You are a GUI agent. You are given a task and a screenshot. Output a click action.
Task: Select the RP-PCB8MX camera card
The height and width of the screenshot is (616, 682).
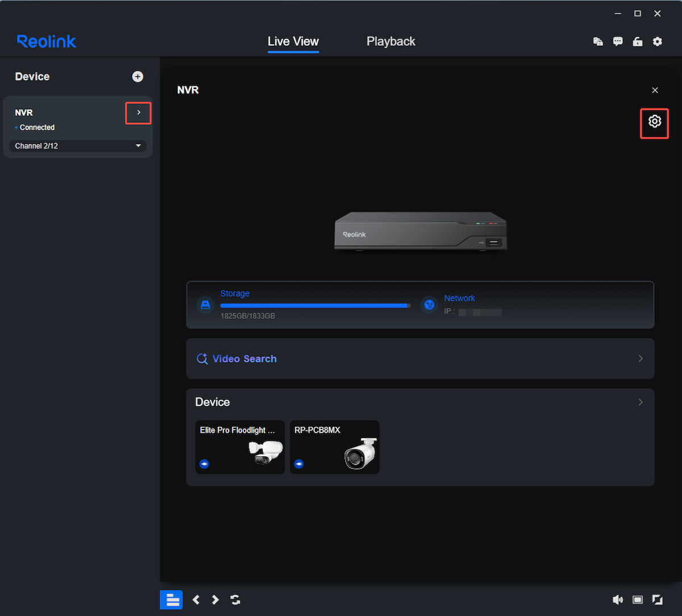335,447
